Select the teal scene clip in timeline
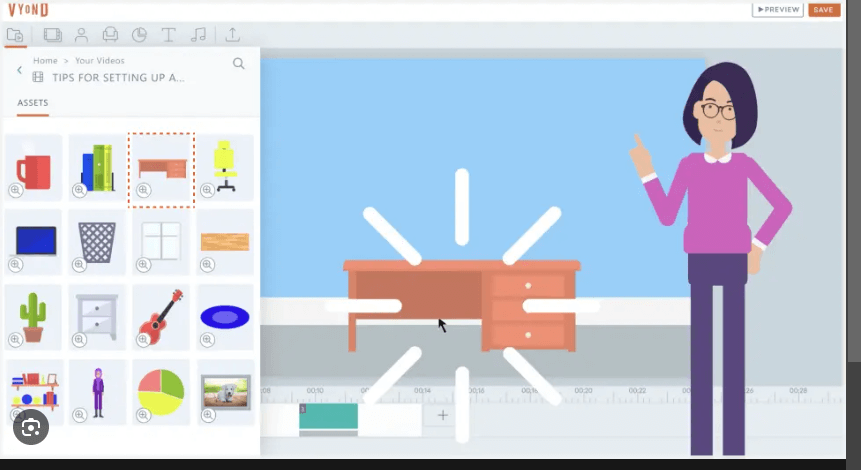861x470 pixels. pos(328,416)
